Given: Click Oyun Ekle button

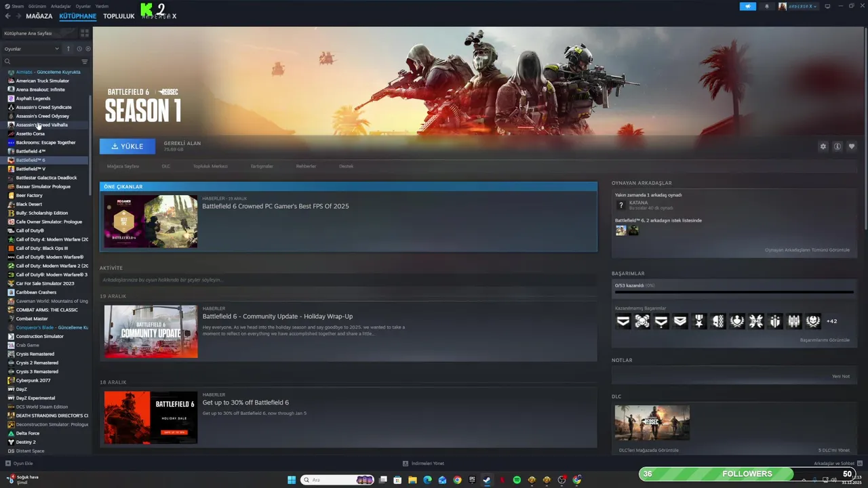Looking at the screenshot, I should pos(19,464).
